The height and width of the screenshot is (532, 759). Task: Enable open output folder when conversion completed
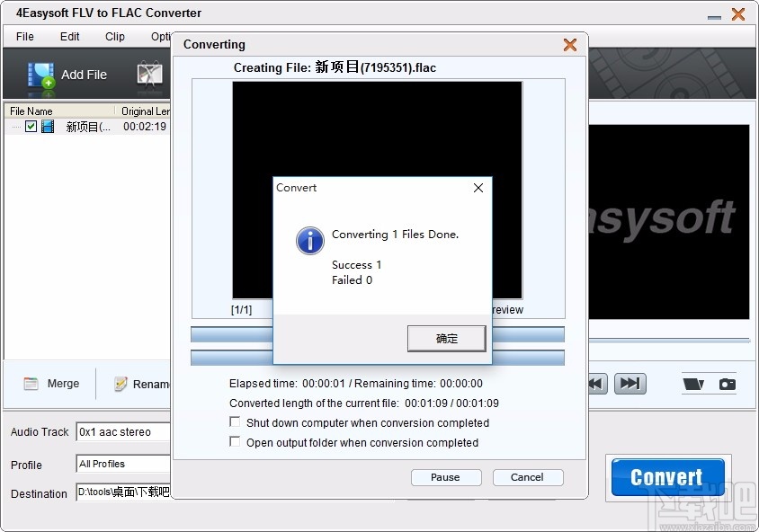click(x=235, y=442)
